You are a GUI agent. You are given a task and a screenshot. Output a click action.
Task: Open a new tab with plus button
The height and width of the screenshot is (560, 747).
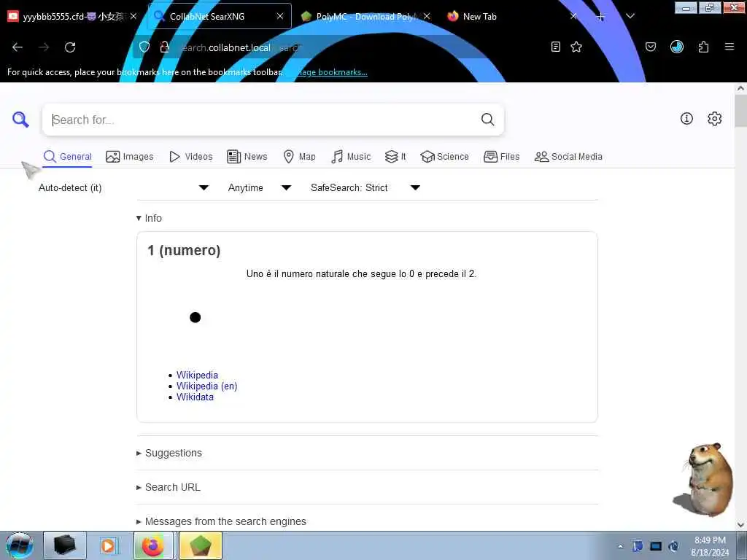click(x=600, y=17)
